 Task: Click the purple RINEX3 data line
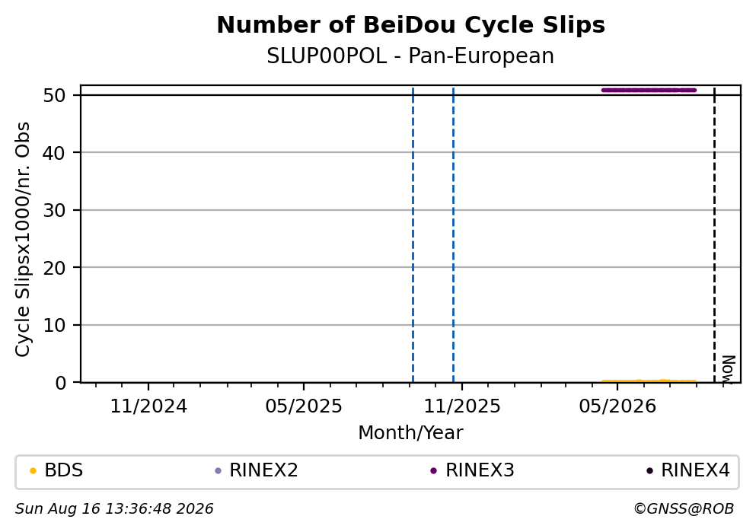(x=649, y=90)
